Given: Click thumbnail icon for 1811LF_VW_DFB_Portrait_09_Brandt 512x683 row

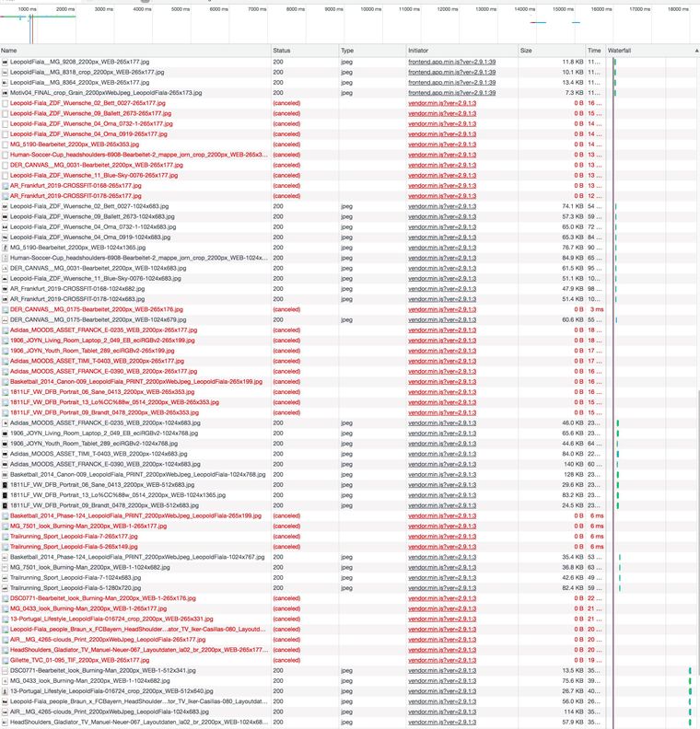Looking at the screenshot, I should (x=5, y=505).
